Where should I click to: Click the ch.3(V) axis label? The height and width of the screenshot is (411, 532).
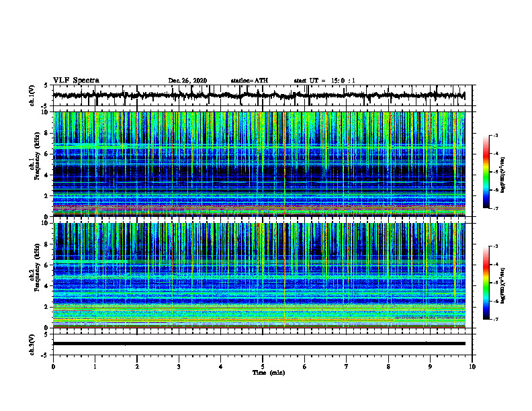(32, 345)
